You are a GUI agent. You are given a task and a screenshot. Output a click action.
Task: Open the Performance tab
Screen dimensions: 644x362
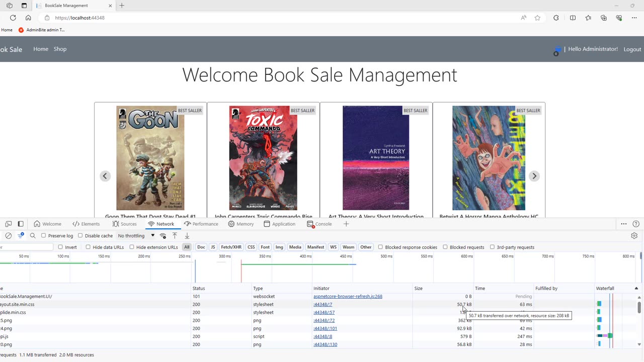tap(201, 224)
